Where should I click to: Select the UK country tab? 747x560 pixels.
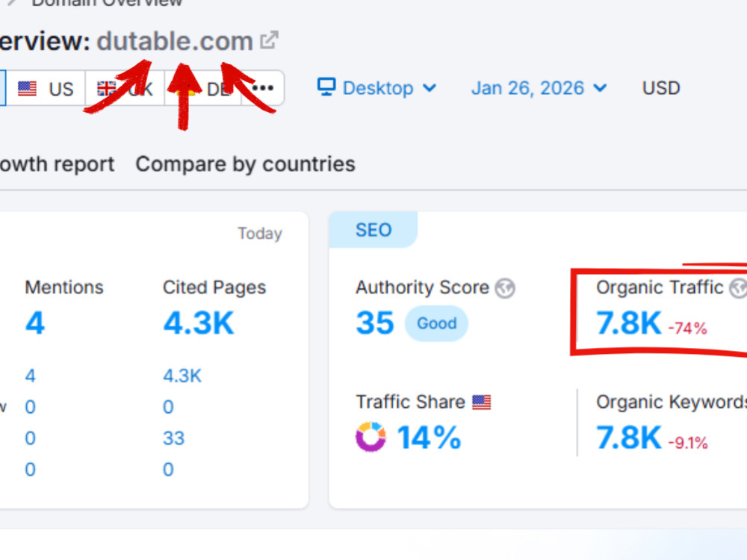point(125,89)
